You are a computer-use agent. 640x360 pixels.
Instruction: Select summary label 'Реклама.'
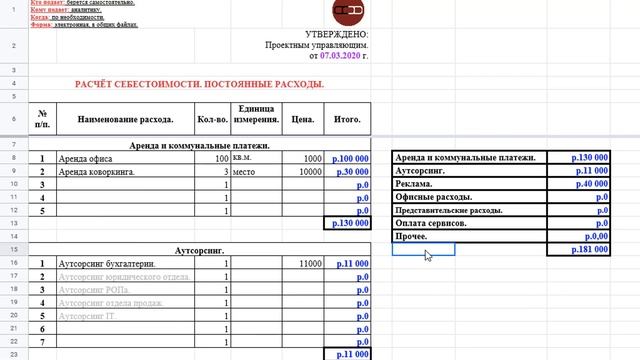[x=469, y=184]
